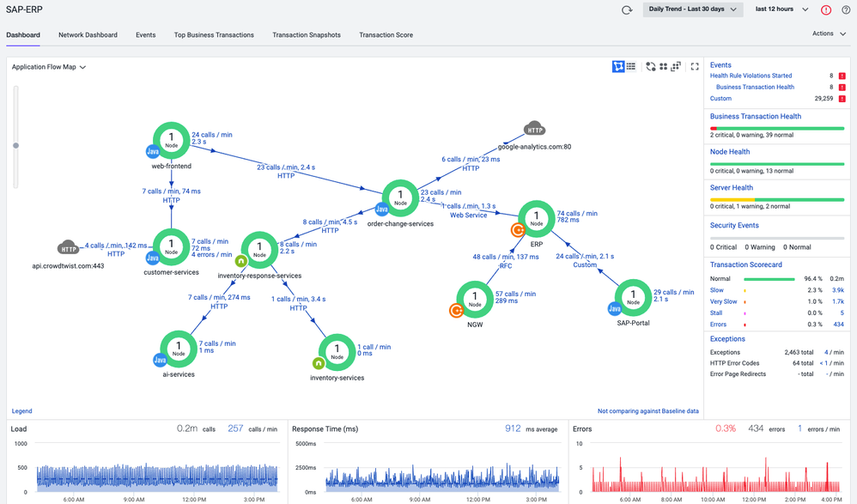Viewport: 857px width, 504px height.
Task: Click the Java badge on web-frontend node
Action: click(153, 151)
